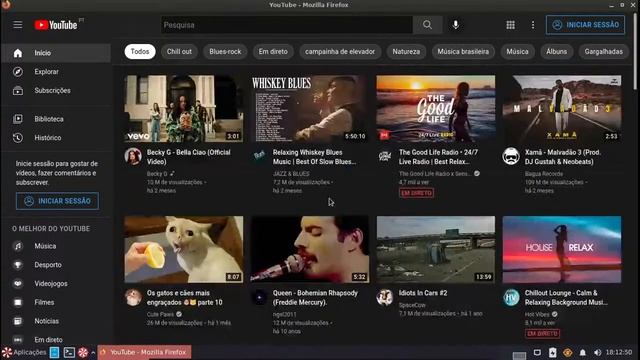Click YouTube - Mozilla Firefox taskbar button

point(144,352)
